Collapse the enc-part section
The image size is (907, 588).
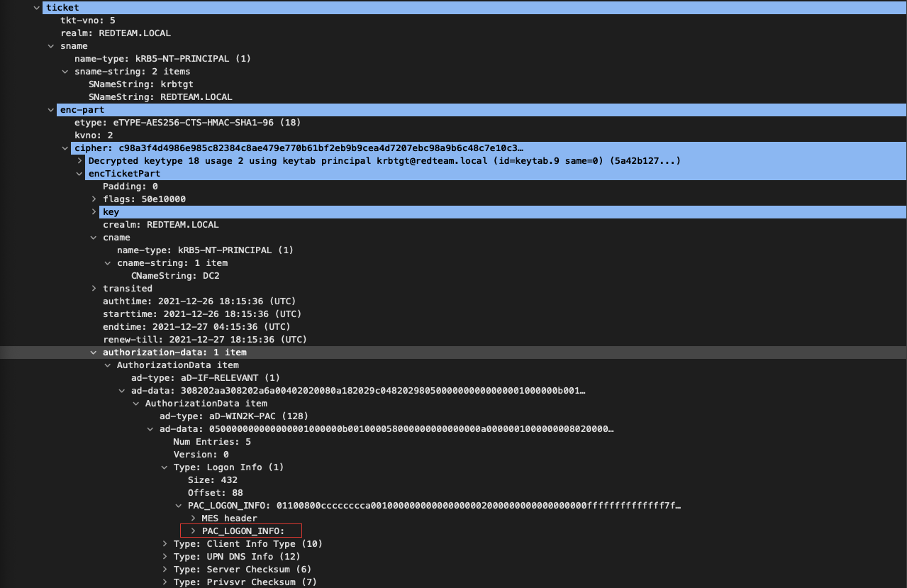51,110
